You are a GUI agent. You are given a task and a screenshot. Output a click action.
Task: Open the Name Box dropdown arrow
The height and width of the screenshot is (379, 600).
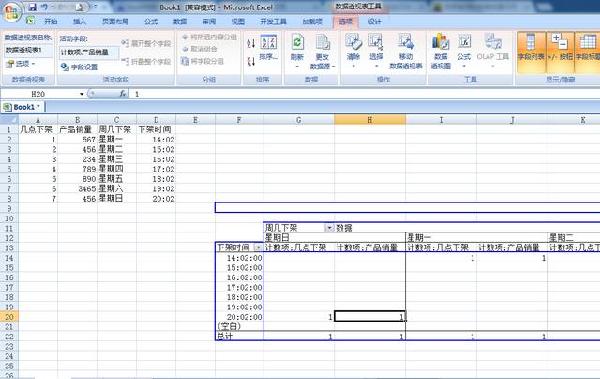coord(82,94)
